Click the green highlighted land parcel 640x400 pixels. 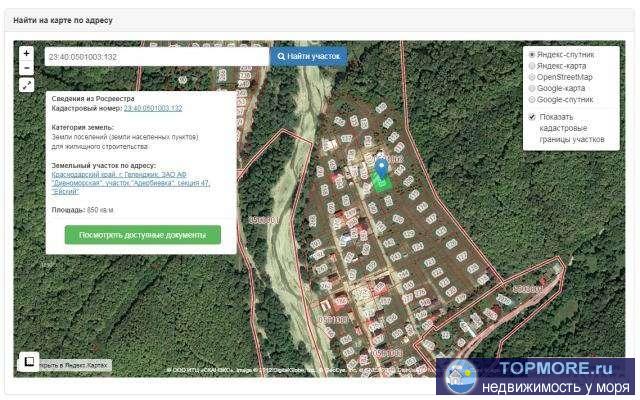pos(381,182)
